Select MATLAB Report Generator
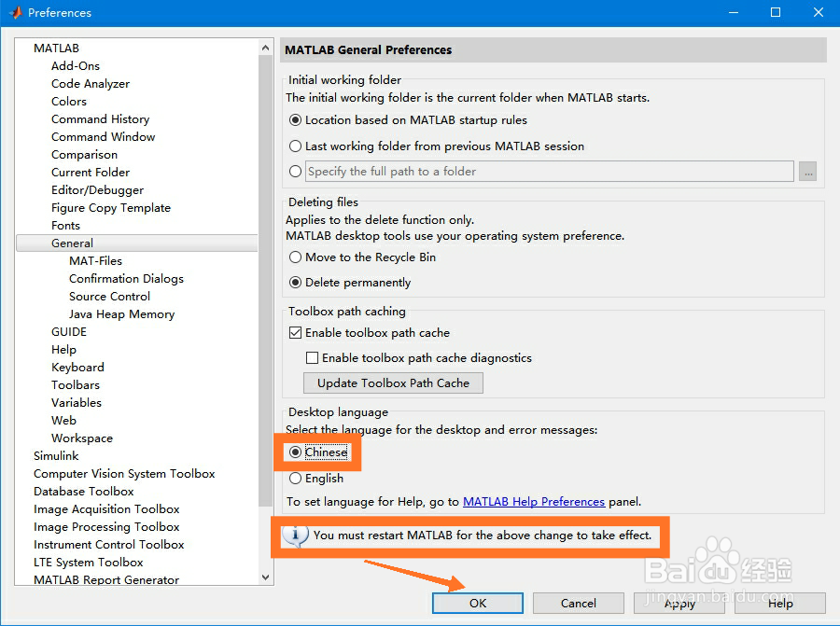The image size is (840, 626). (x=106, y=579)
